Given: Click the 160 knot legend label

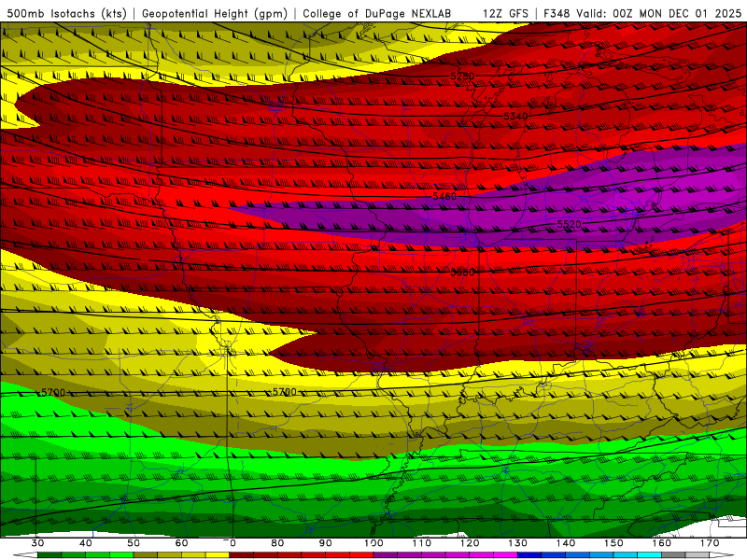Looking at the screenshot, I should (661, 543).
